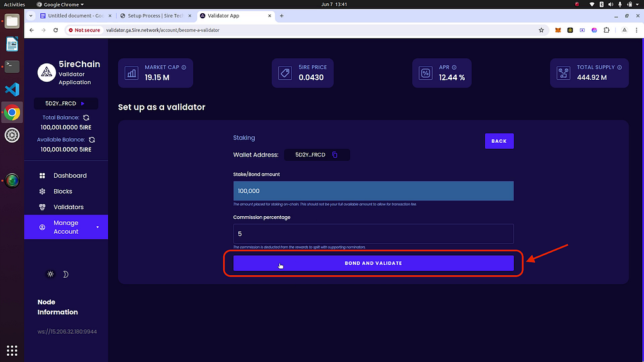Click the APR percent icon
The image size is (644, 362).
click(x=426, y=73)
